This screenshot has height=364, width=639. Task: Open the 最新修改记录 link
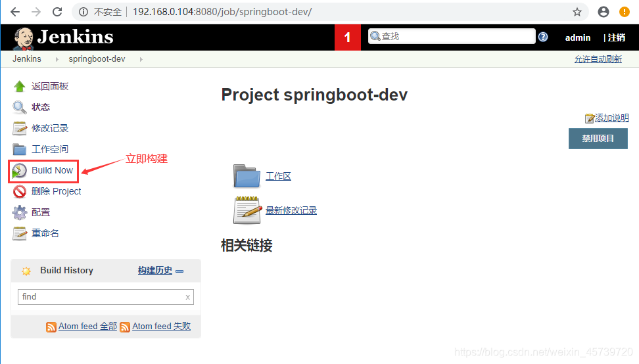[291, 210]
